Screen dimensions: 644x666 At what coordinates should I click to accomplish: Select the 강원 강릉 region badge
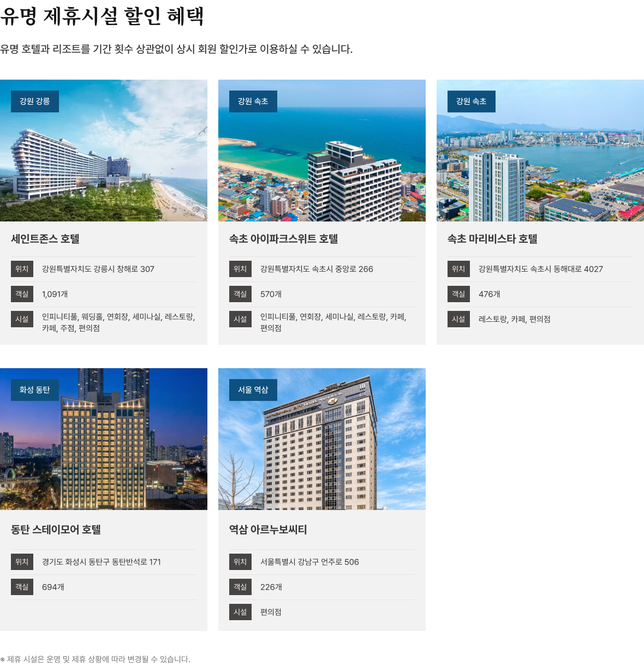coord(35,101)
